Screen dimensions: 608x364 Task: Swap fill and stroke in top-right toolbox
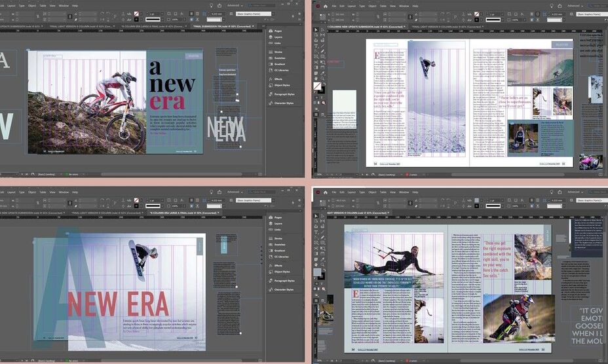[x=323, y=83]
